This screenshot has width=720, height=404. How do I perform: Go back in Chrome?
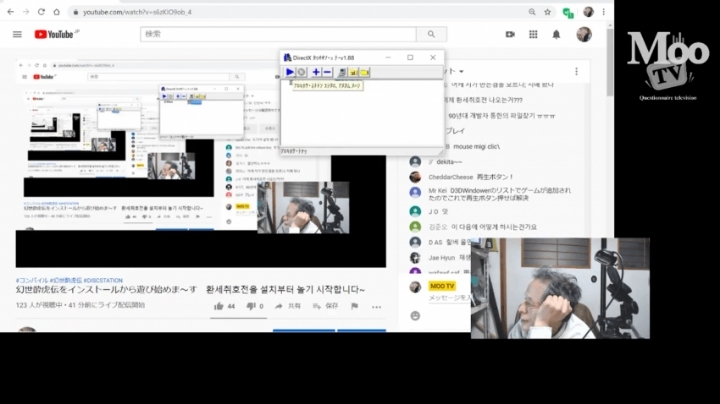11,12
